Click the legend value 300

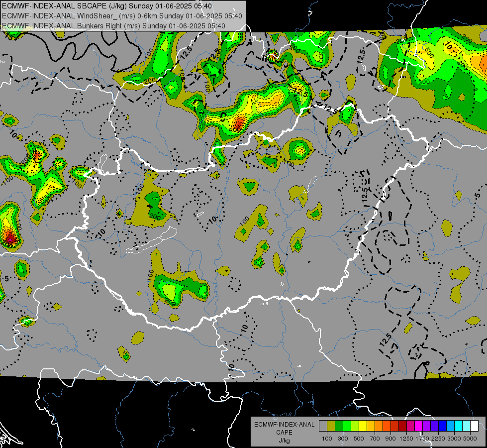pyautogui.click(x=343, y=439)
